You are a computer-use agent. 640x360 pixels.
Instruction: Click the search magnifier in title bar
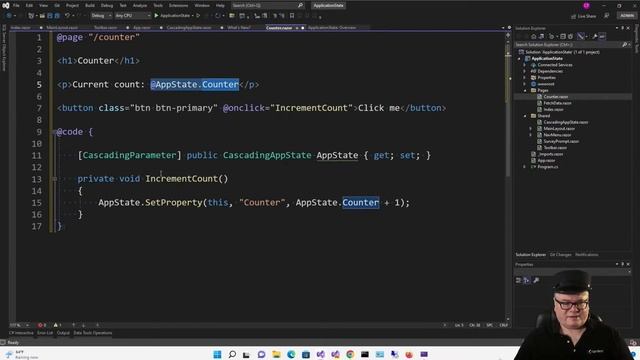[300, 5]
